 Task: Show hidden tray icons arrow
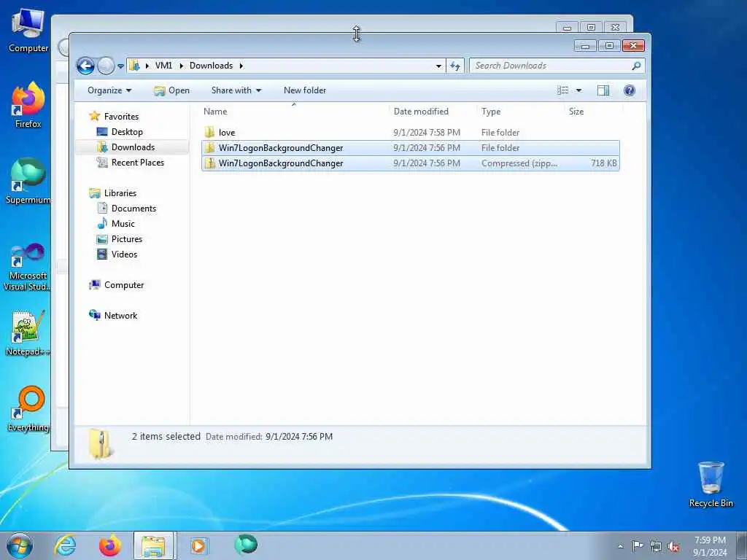click(620, 546)
